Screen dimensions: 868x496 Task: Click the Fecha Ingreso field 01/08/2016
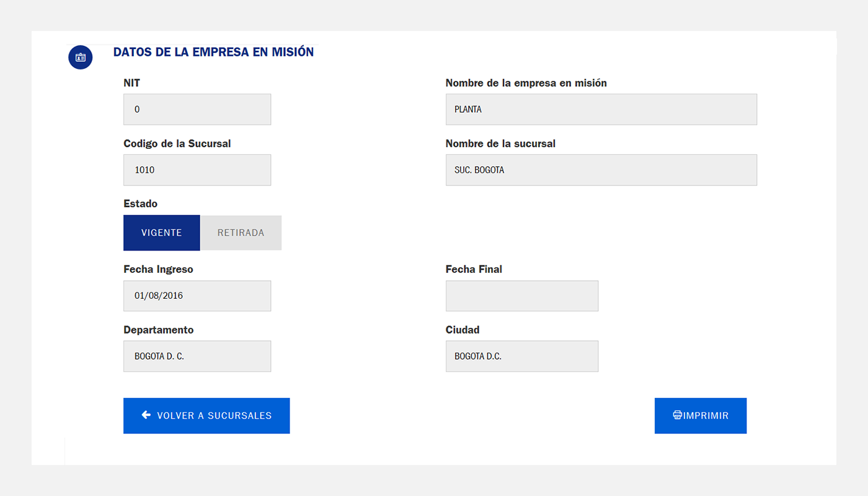pos(197,296)
